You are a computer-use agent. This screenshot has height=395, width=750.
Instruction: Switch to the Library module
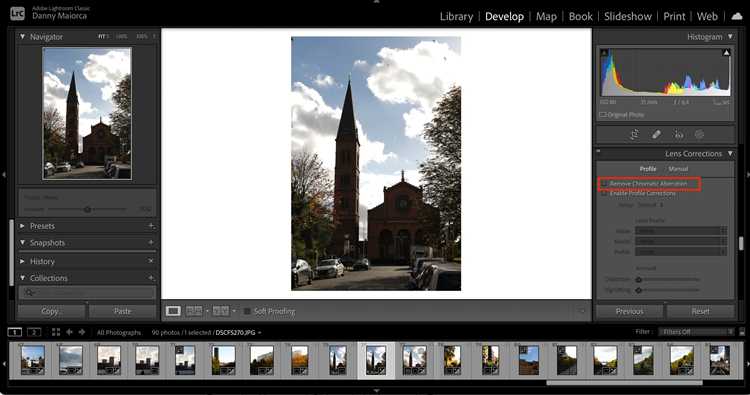pos(456,16)
